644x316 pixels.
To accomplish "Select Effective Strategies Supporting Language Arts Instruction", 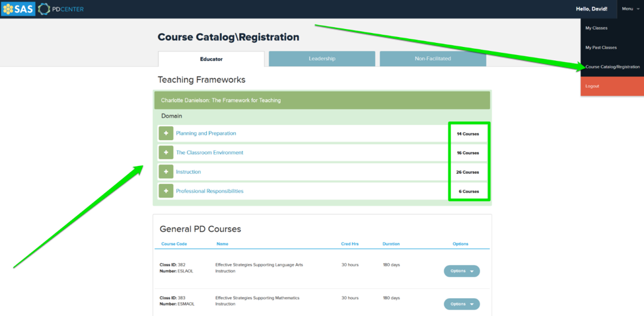I will [259, 268].
